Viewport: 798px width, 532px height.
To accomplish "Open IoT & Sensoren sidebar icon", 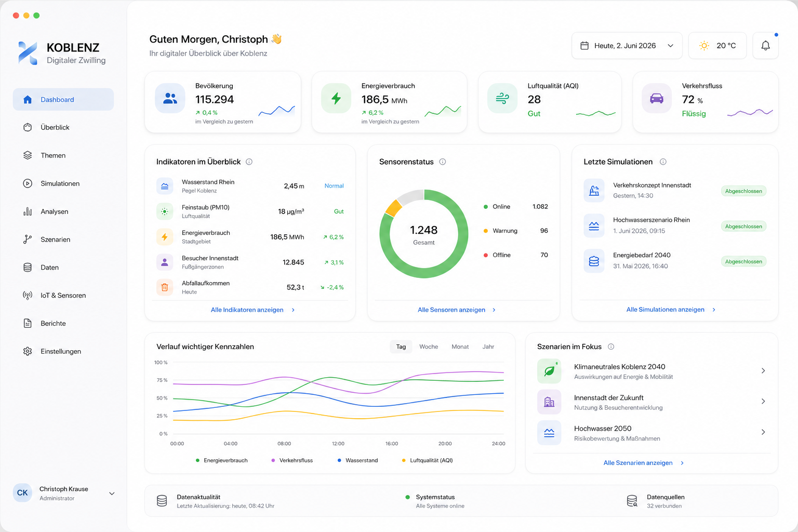I will (x=28, y=295).
